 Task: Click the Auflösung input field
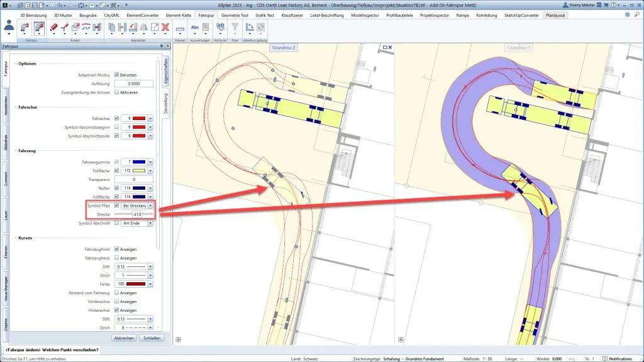133,83
